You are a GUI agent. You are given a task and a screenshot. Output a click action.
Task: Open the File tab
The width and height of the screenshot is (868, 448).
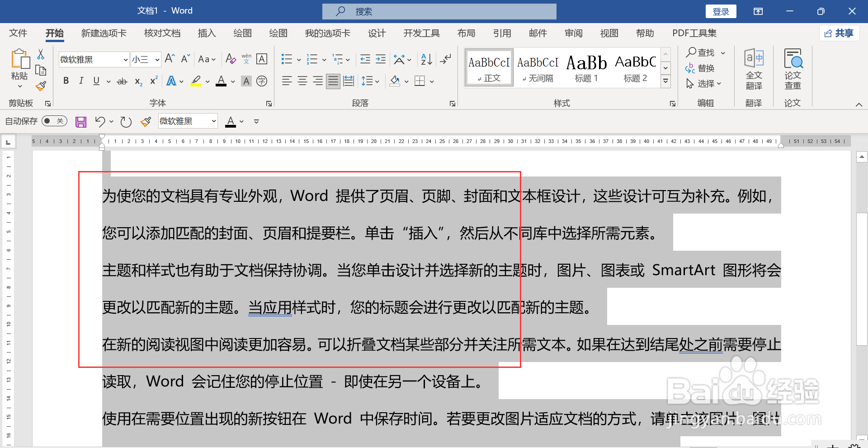(18, 33)
